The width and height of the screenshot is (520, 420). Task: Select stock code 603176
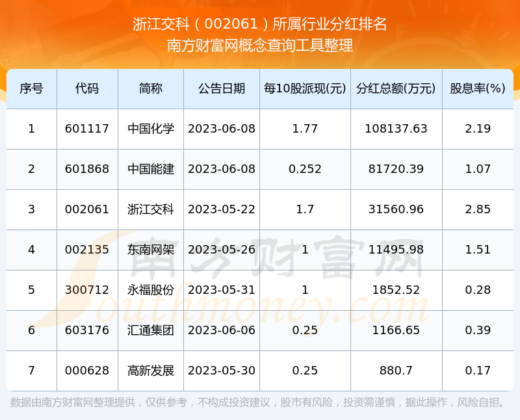pos(87,330)
